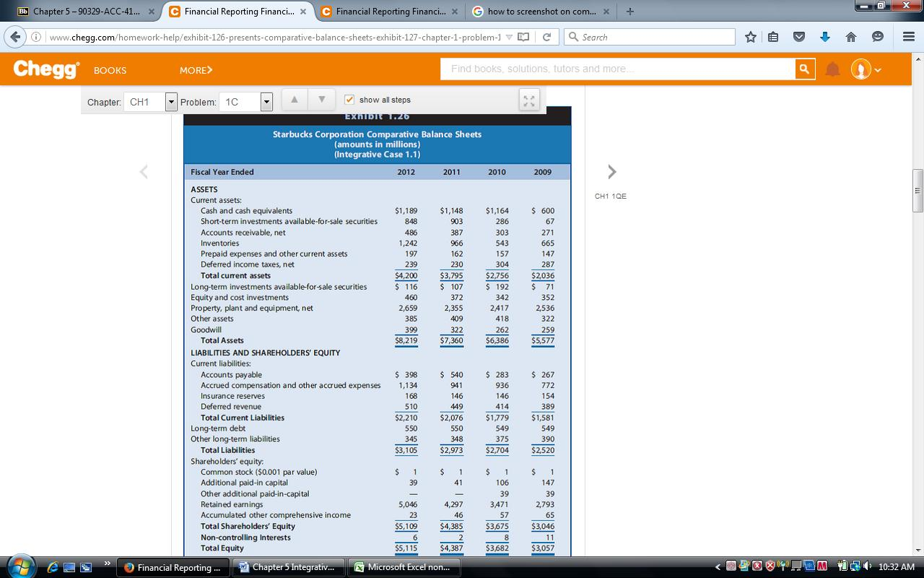924x578 pixels.
Task: Click the smiley chat icon in toolbar
Action: [877, 37]
